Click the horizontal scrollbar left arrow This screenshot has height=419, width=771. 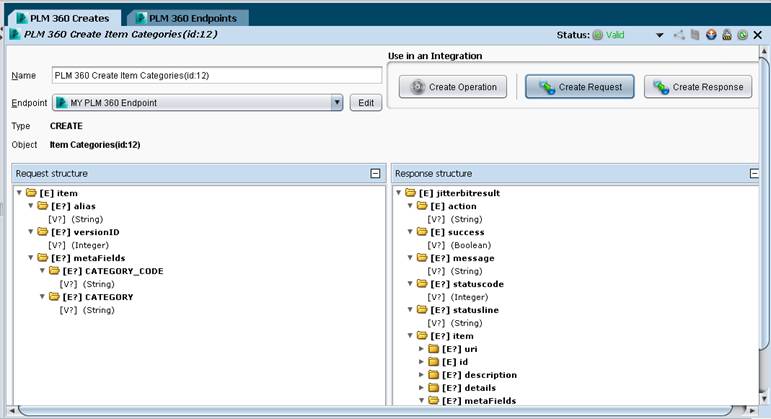click(12, 410)
